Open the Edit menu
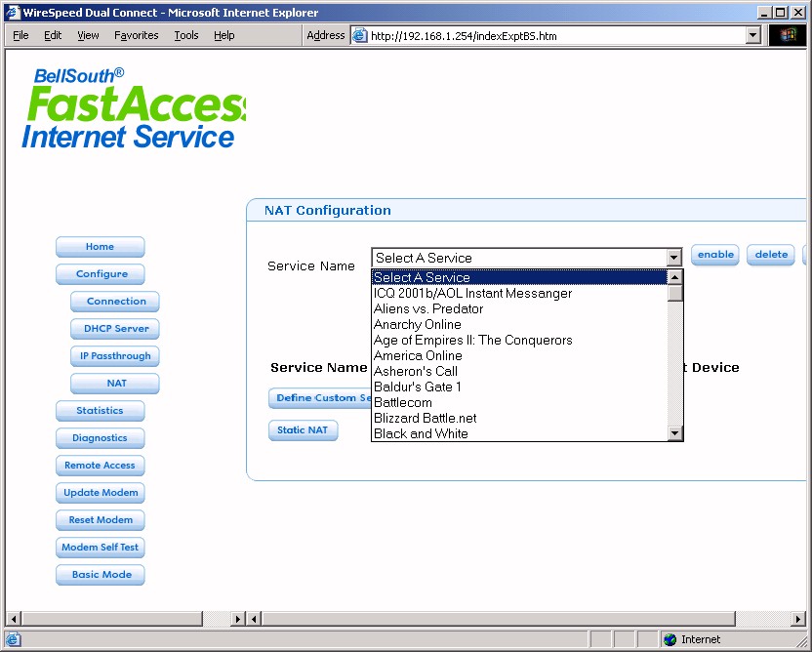The width and height of the screenshot is (812, 652). [53, 35]
